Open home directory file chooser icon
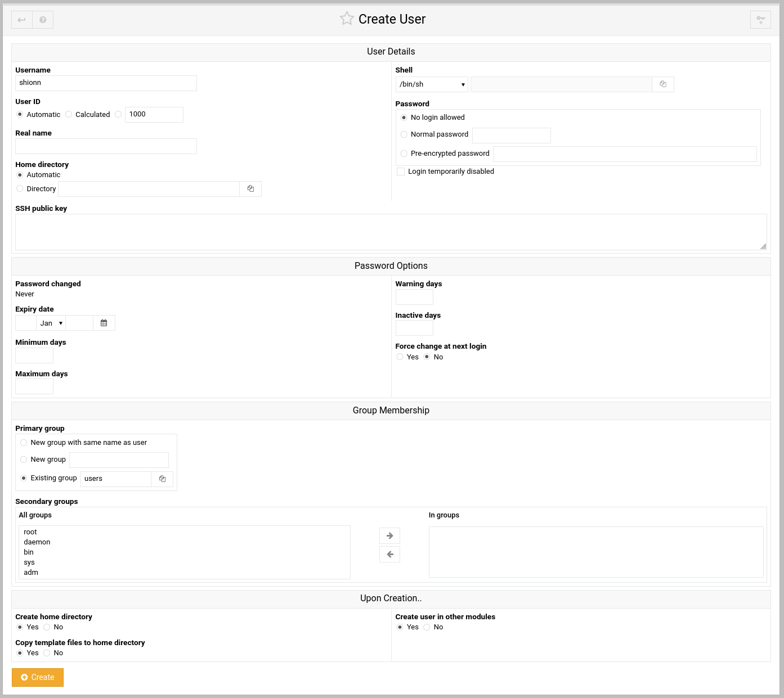784x698 pixels. (250, 189)
